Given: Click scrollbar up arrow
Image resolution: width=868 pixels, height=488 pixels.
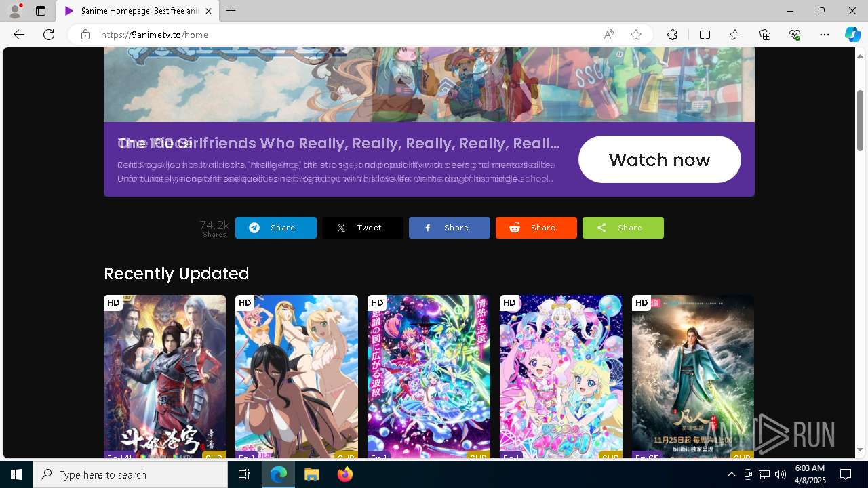Looking at the screenshot, I should pos(861,56).
